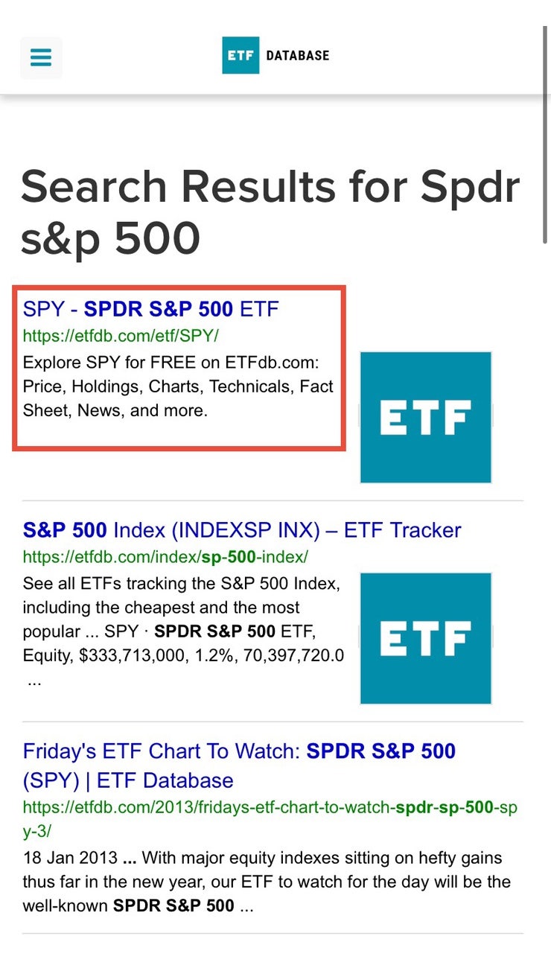Click the ETF thumbnail image in first result
551x980 pixels.
425,417
